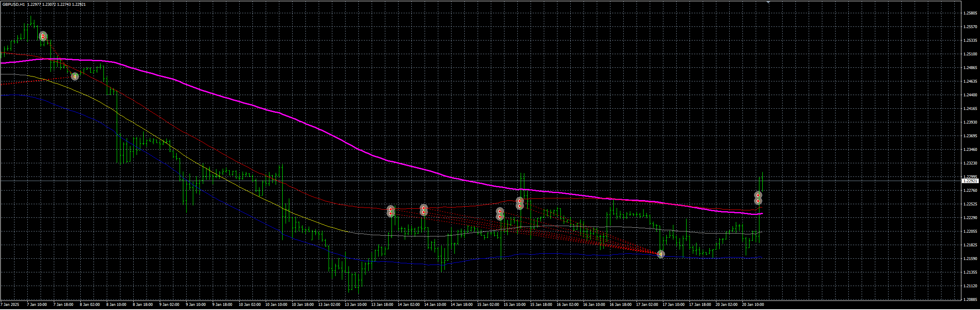Click the 16 Jan 10:00 time label
980x310 pixels.
(x=594, y=305)
